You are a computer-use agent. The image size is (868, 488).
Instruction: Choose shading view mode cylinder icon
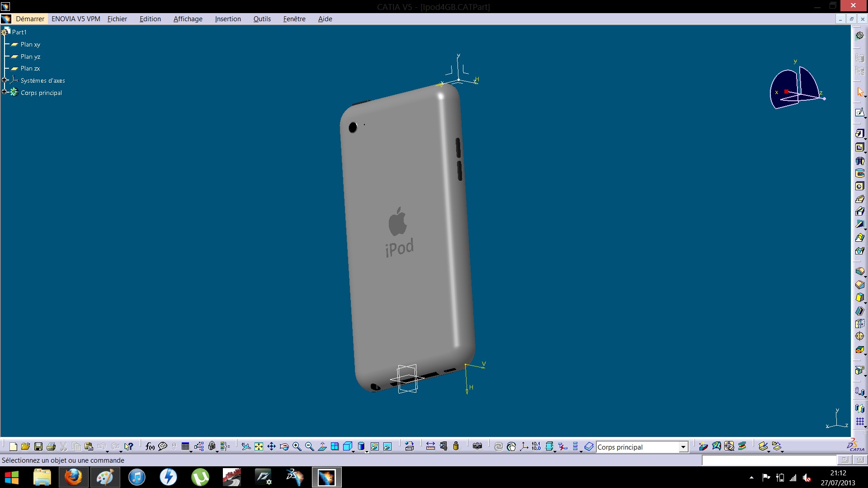pos(361,447)
